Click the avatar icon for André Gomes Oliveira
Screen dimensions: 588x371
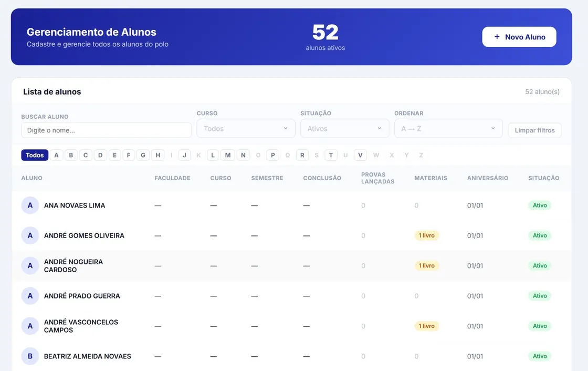point(30,235)
